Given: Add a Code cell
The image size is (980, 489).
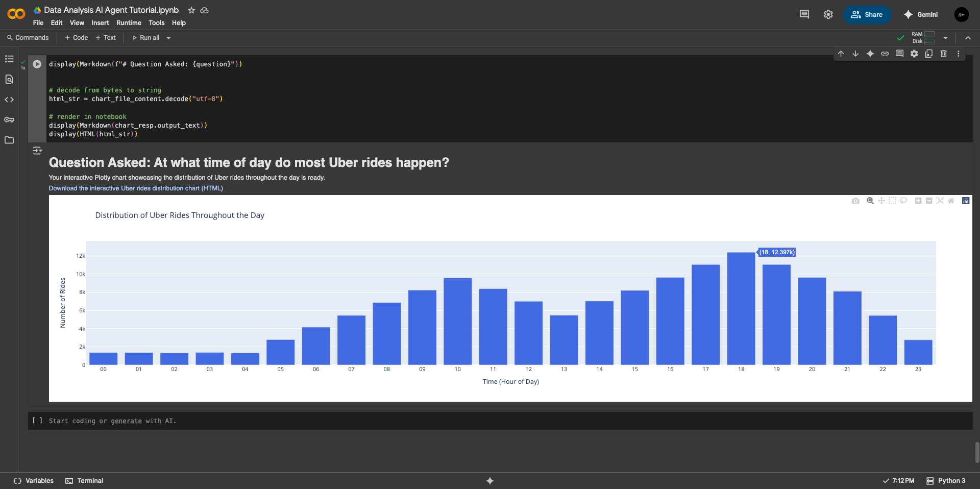Looking at the screenshot, I should [77, 38].
